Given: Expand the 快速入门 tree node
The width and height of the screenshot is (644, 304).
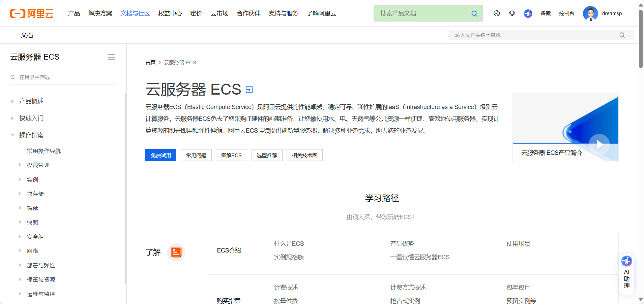Looking at the screenshot, I should 12,118.
